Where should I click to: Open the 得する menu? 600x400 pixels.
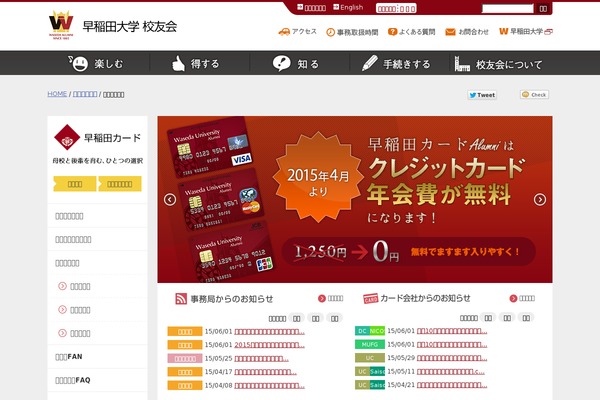tap(195, 63)
